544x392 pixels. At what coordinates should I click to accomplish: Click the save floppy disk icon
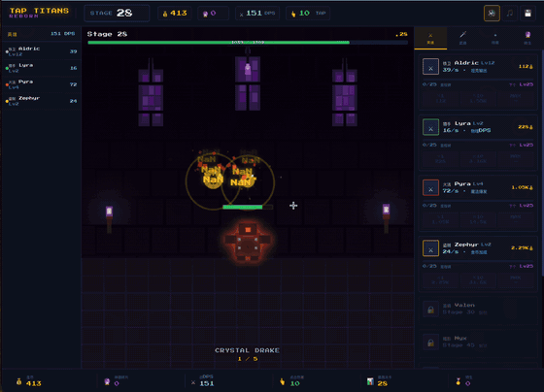(x=527, y=14)
